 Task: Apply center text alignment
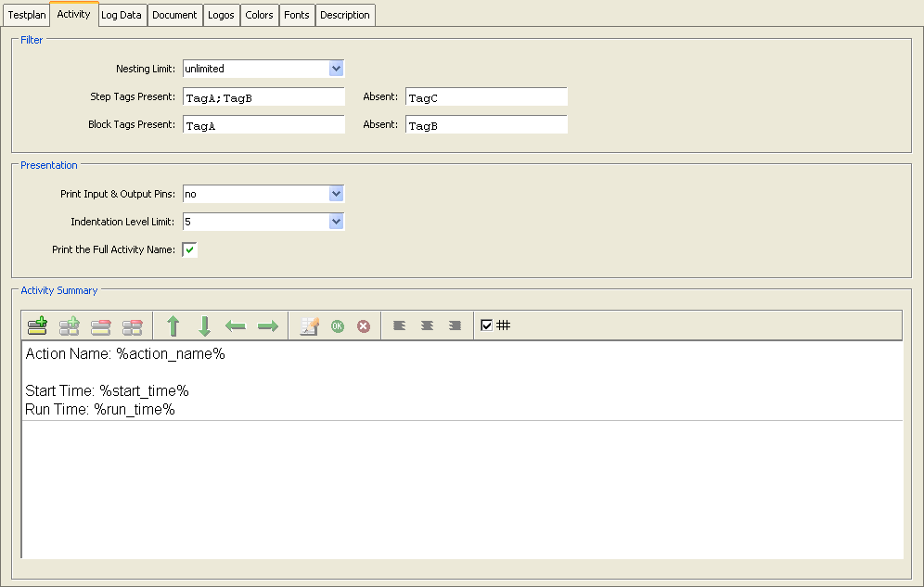click(x=428, y=326)
